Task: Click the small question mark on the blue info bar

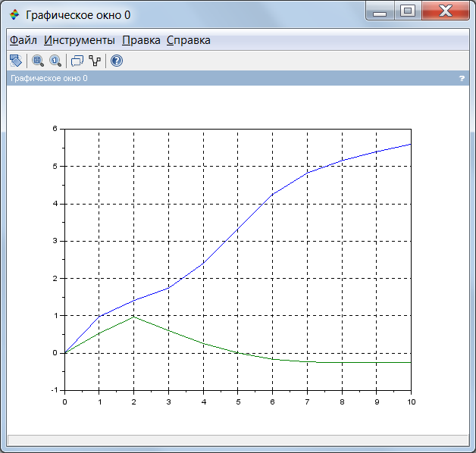Action: (x=462, y=79)
